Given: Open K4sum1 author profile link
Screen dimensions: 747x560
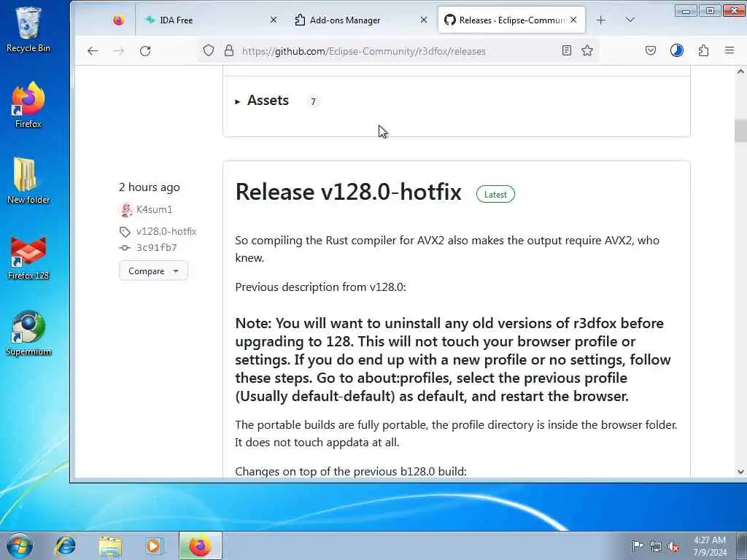Looking at the screenshot, I should click(x=154, y=209).
